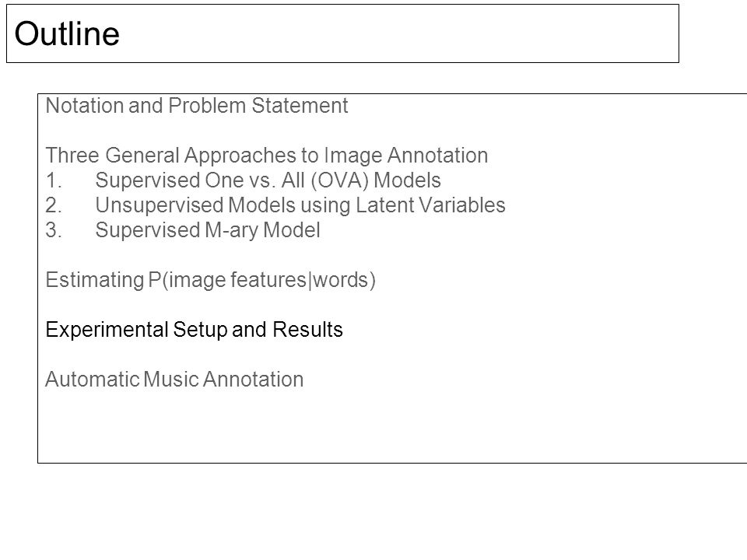Select Unsupervised Models using Latent Variables
This screenshot has height=560, width=747.
point(300,205)
